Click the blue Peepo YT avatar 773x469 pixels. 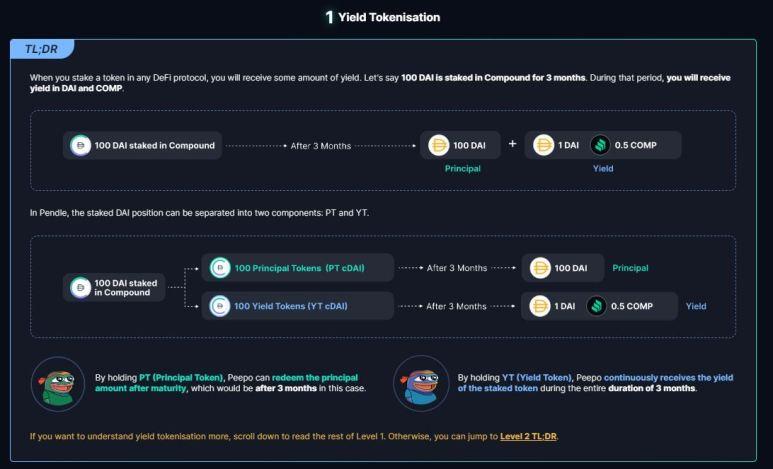[421, 384]
